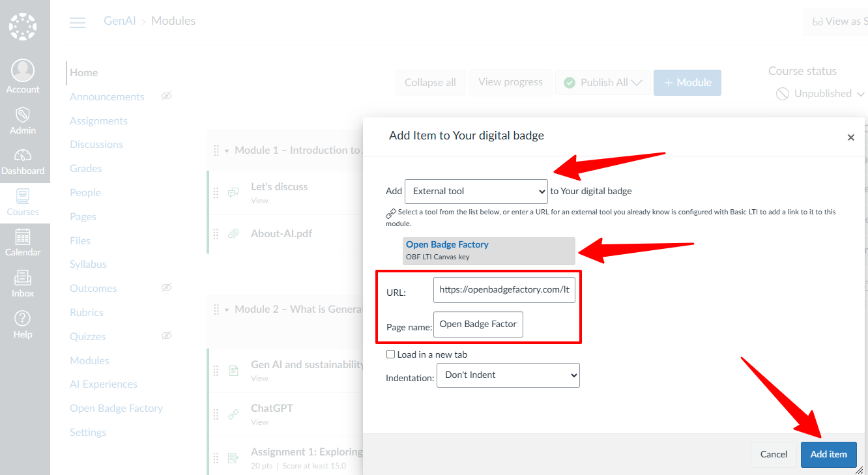Image resolution: width=868 pixels, height=475 pixels.
Task: Click drag handle beside Let's discuss
Action: (216, 193)
